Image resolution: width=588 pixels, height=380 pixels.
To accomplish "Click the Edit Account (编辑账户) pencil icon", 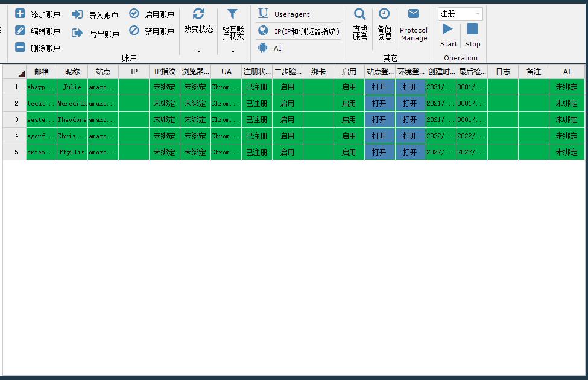I will pos(20,30).
